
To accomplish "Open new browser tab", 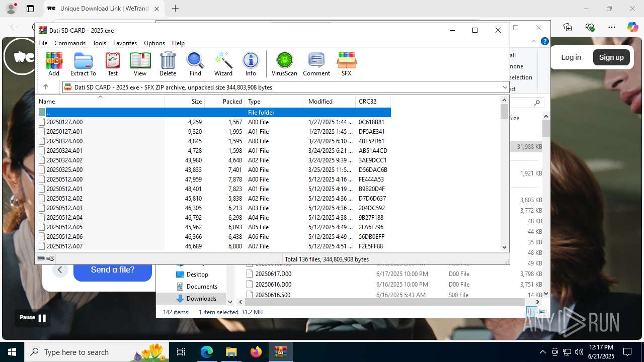I will point(175,9).
